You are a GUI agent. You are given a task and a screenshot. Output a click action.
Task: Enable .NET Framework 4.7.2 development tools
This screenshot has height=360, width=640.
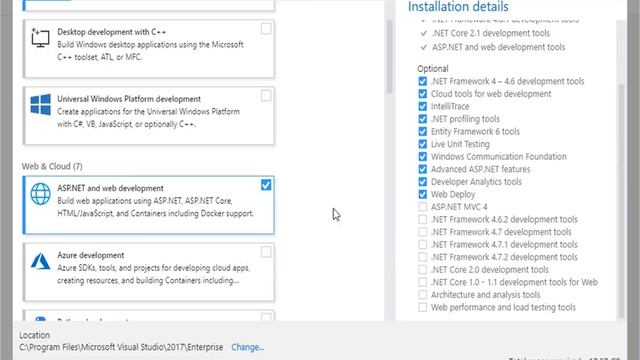pyautogui.click(x=422, y=257)
